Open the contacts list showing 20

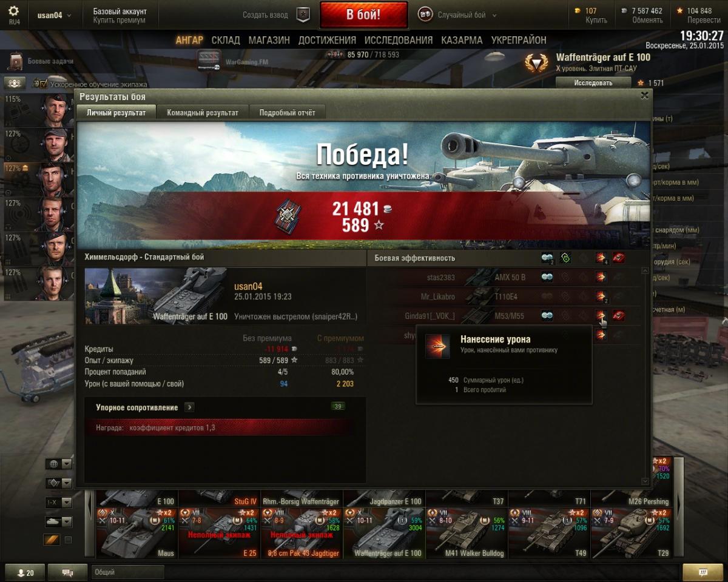click(25, 572)
